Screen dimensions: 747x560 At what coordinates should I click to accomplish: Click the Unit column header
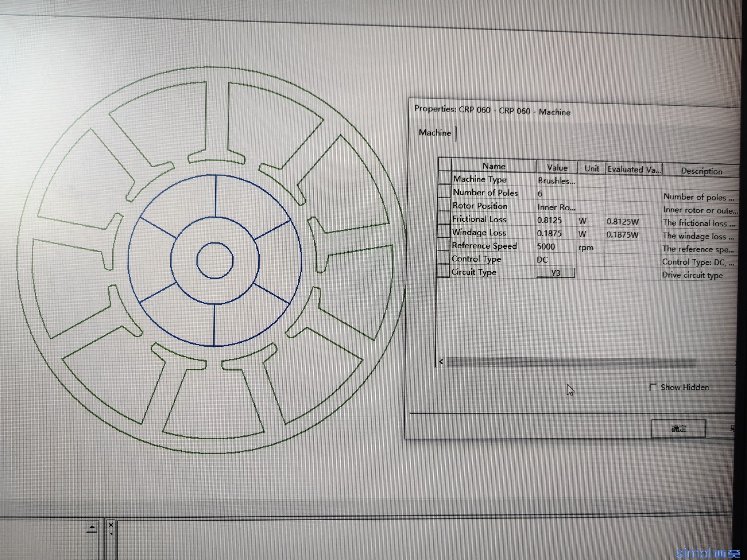(x=592, y=168)
